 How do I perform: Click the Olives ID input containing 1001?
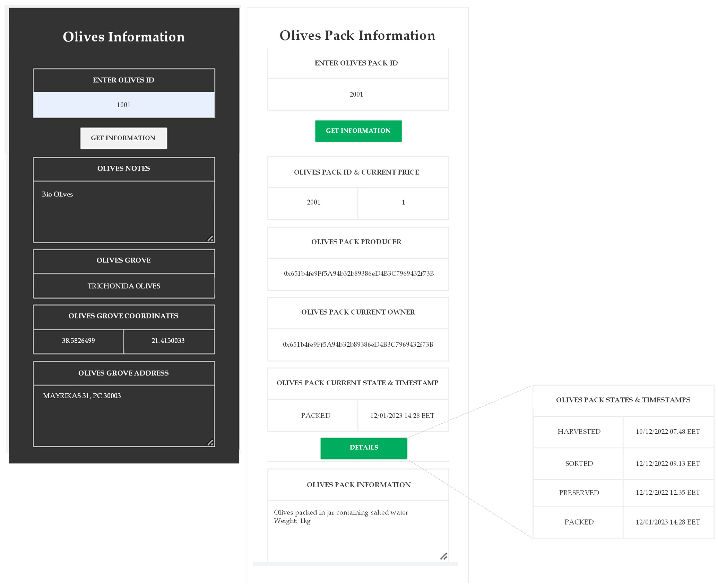tap(124, 105)
